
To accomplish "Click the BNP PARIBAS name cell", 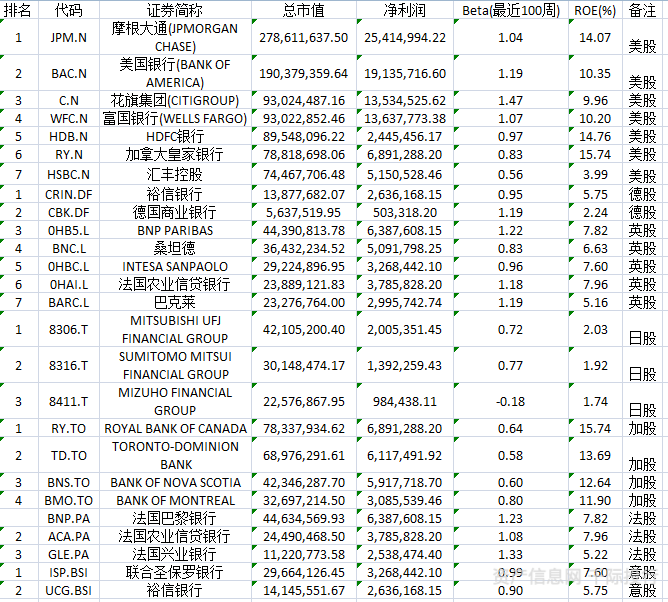I will click(175, 230).
